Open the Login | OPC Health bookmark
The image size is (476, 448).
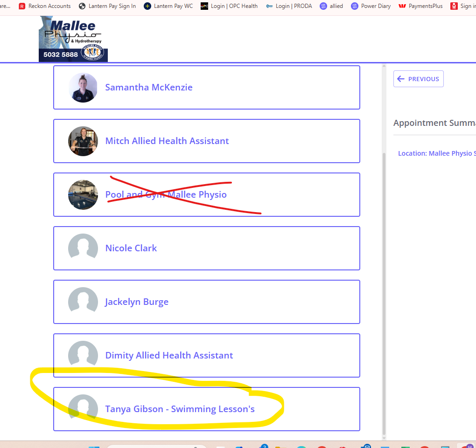(229, 6)
